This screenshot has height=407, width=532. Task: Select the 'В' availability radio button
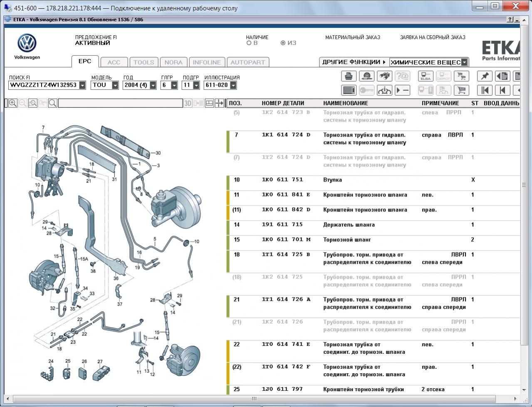click(x=249, y=43)
